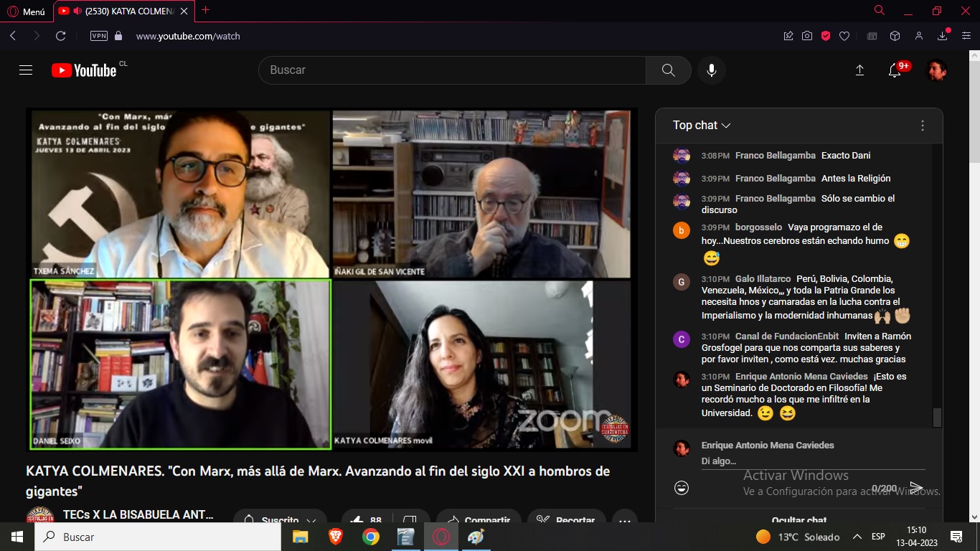Click the Compartir share button
Viewport: 980px width, 551px height.
point(480,518)
